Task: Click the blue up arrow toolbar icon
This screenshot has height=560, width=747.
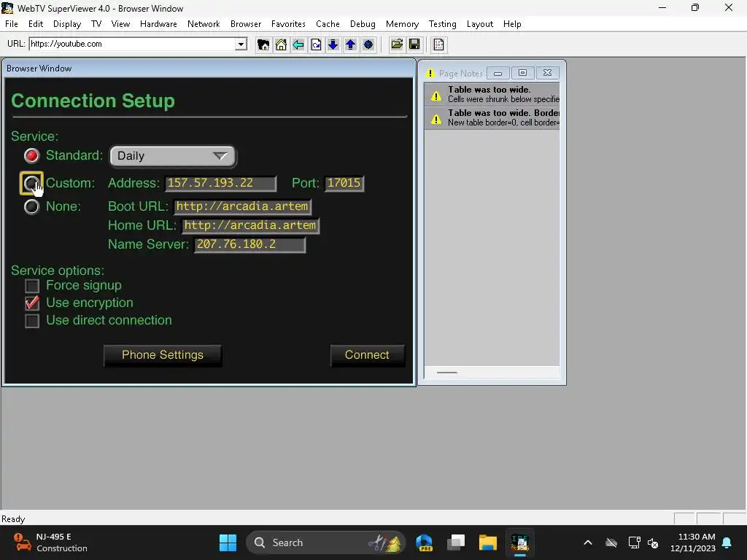Action: (x=351, y=44)
